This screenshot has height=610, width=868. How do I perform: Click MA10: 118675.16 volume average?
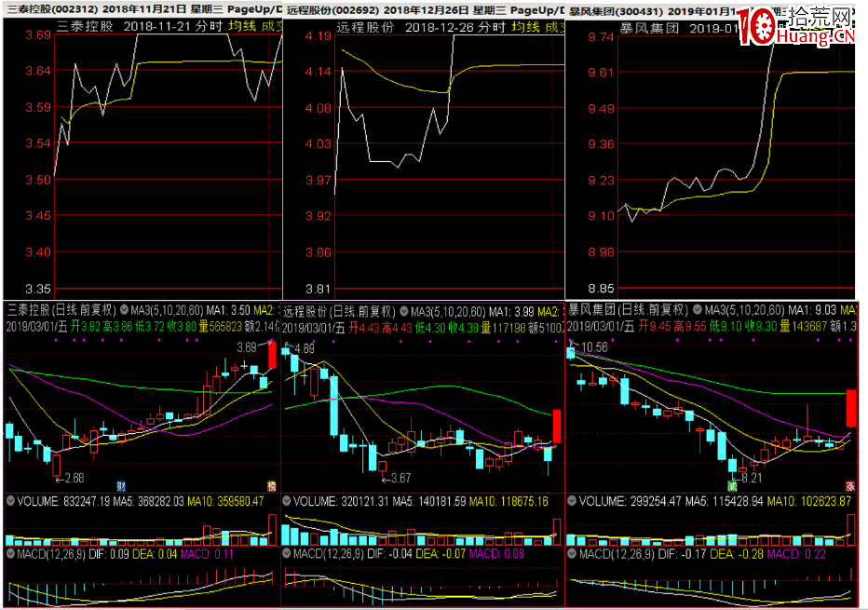point(509,502)
